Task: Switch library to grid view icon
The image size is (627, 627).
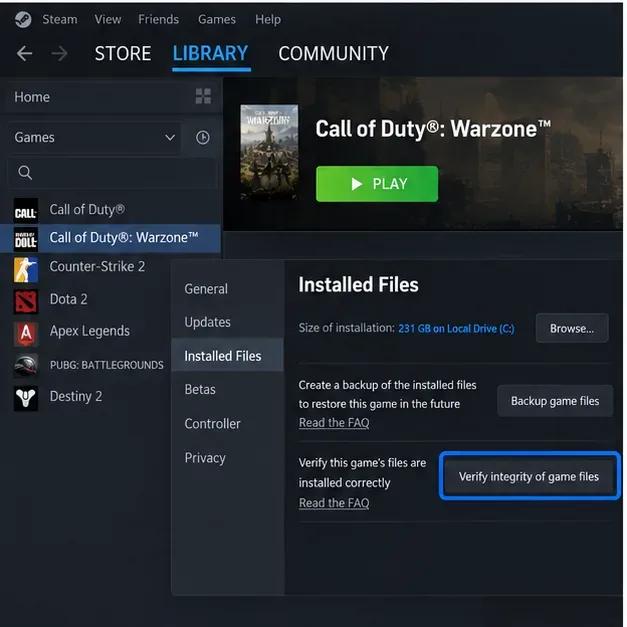Action: (x=203, y=96)
